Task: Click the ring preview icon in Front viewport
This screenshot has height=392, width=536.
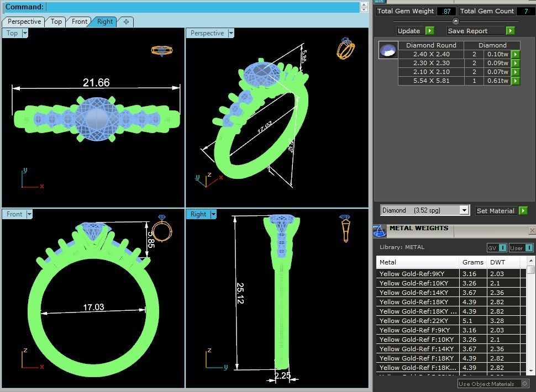Action: [162, 229]
